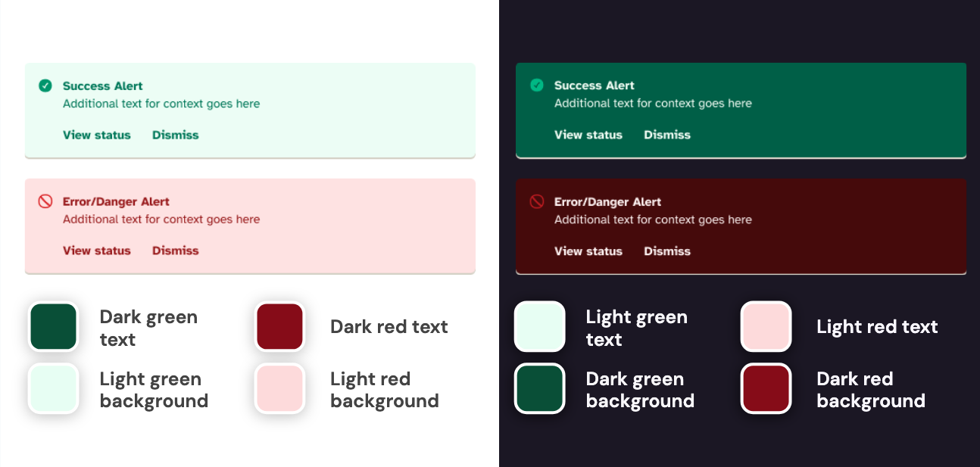Select the Light green text swatch in dark mode
Viewport: 980px width, 467px height.
coord(539,326)
